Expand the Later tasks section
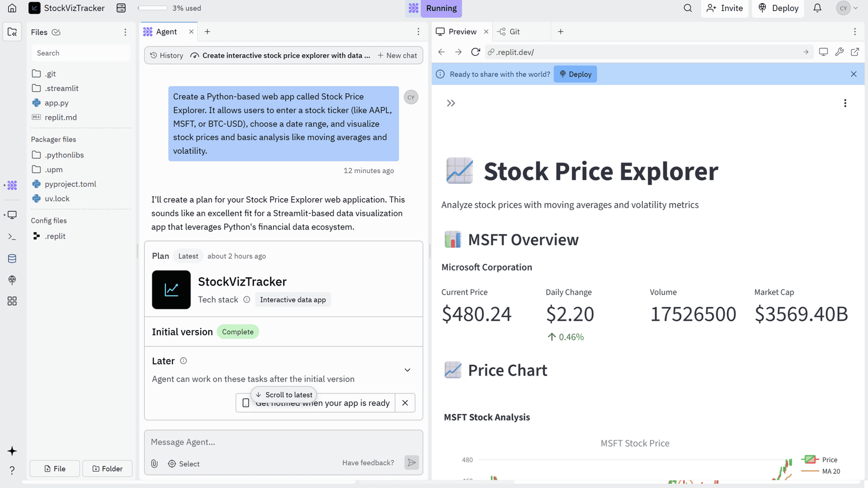Viewport: 868px width, 488px height. click(x=407, y=370)
